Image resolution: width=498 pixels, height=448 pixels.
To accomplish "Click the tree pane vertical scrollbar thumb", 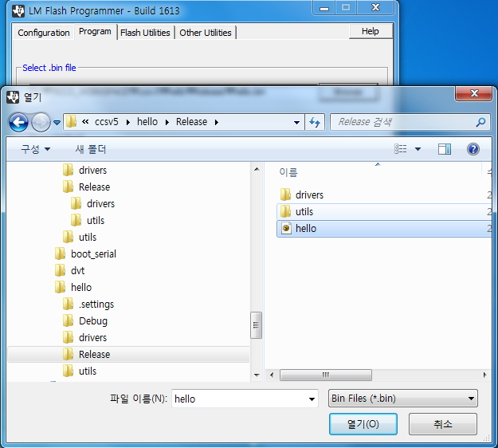I will (x=256, y=325).
